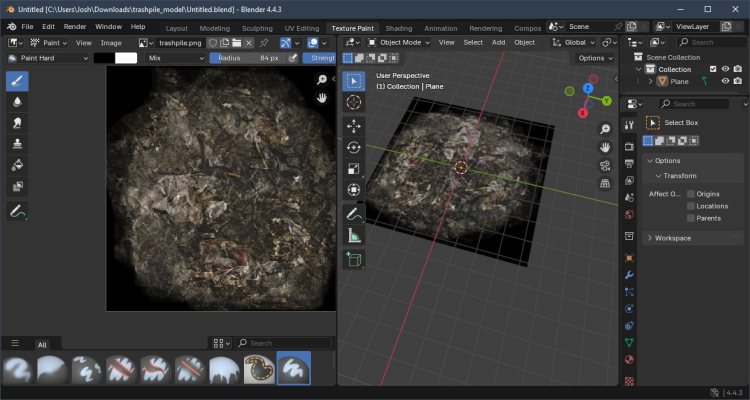
Task: Click the Options button in viewport header
Action: click(596, 58)
